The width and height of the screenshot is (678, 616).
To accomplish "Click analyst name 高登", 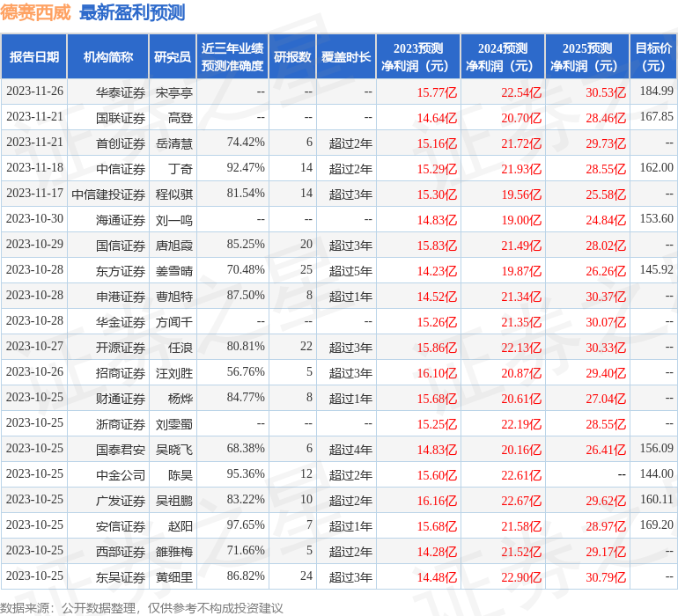I will click(x=181, y=118).
